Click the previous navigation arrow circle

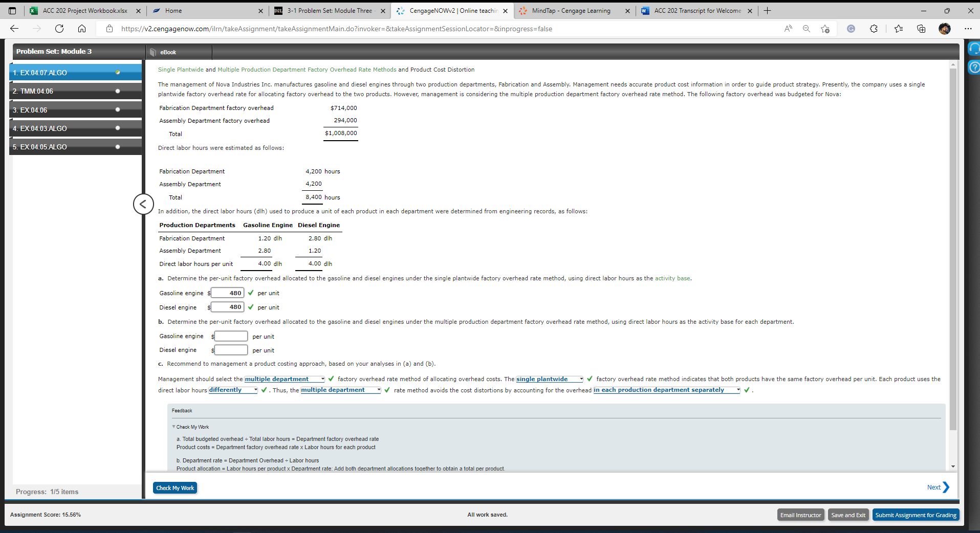coord(143,204)
